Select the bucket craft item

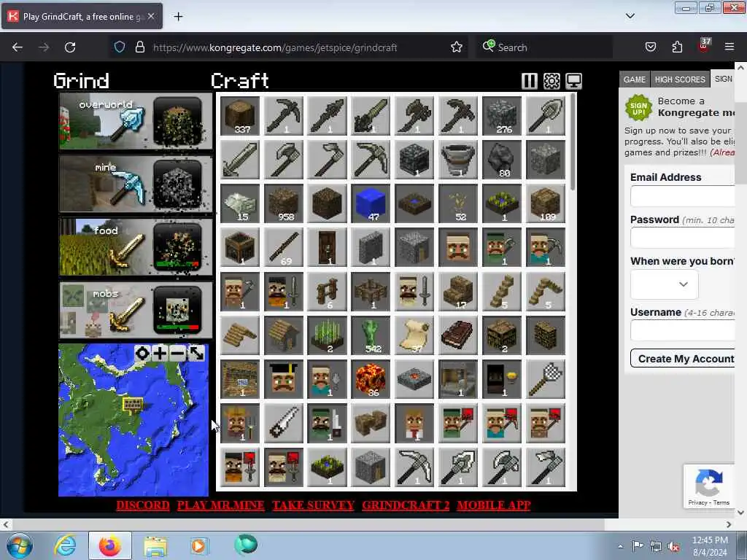(458, 160)
